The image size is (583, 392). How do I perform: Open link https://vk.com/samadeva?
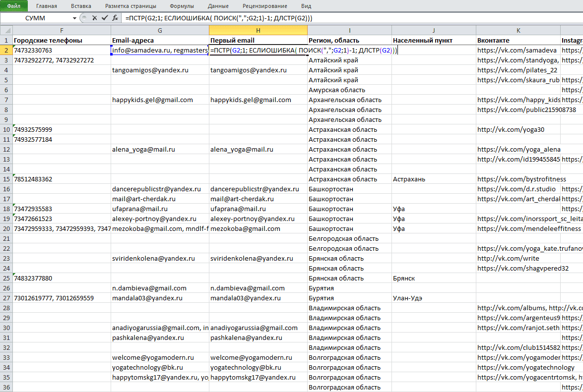tap(517, 50)
